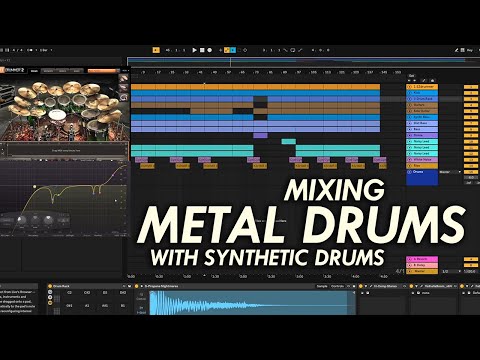Click the orange number box on the Kick track row

point(471,93)
